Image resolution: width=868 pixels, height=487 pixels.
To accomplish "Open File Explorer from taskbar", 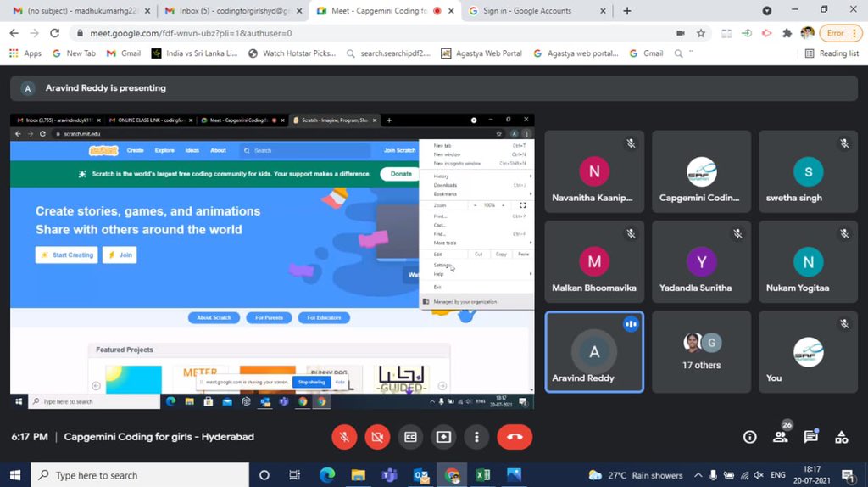I will [x=359, y=475].
